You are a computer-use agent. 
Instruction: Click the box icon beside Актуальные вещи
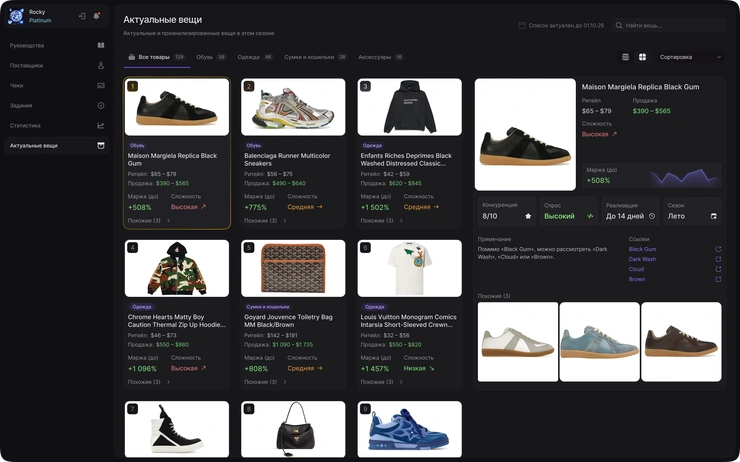[x=101, y=146]
